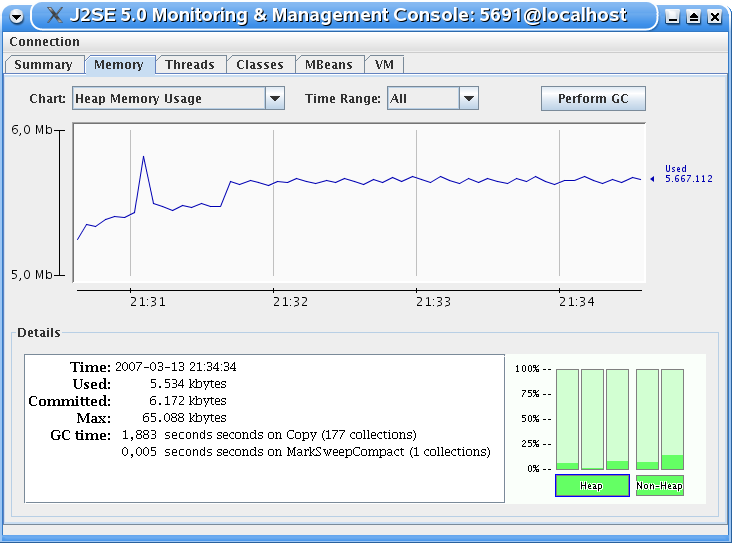Show the VM tab
The width and height of the screenshot is (732, 543).
(x=384, y=64)
